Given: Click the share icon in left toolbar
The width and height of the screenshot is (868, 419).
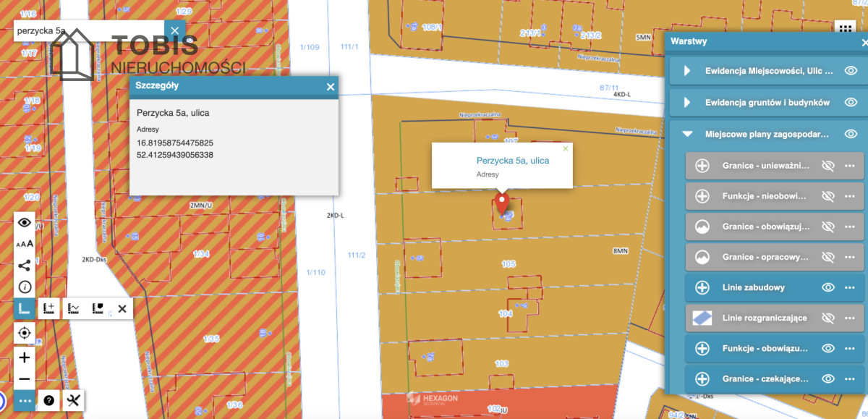Looking at the screenshot, I should 25,265.
